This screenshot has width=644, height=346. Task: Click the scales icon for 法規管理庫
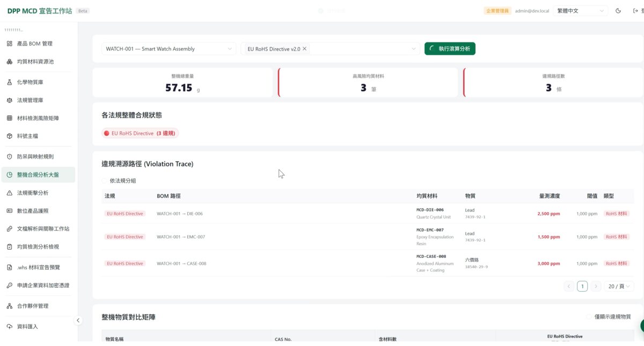point(10,100)
